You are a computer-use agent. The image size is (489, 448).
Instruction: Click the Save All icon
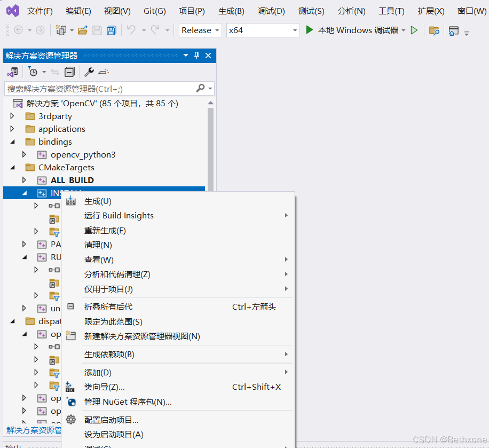point(112,30)
